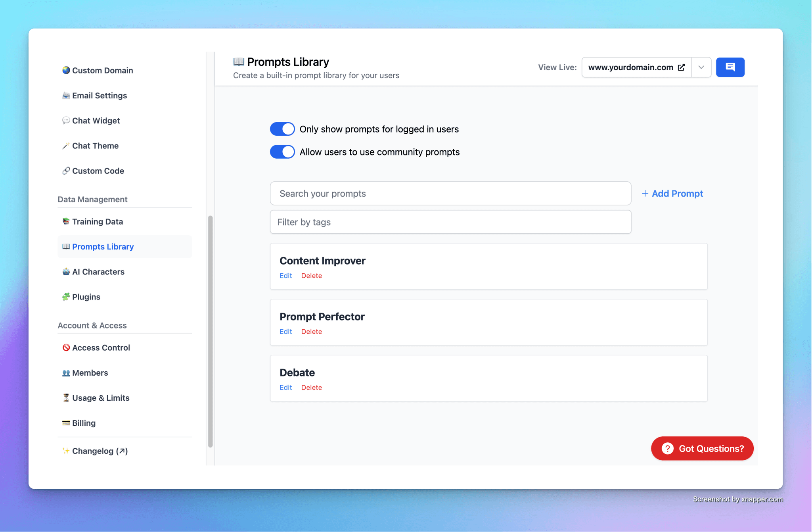Click the Plugins puzzle piece icon
The width and height of the screenshot is (812, 532).
[x=66, y=297]
